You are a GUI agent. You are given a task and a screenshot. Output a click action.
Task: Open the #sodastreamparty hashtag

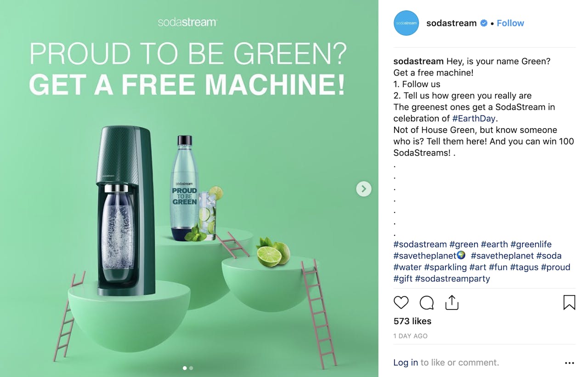452,279
